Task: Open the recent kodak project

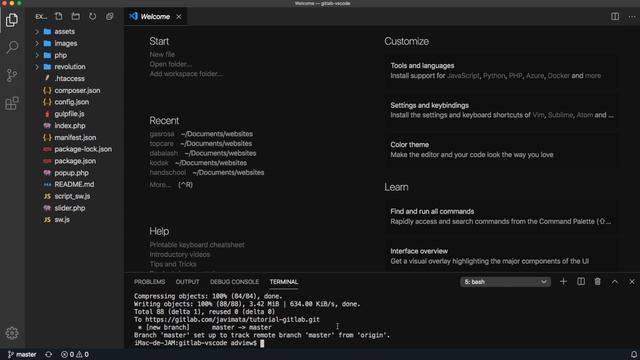Action: [159, 163]
